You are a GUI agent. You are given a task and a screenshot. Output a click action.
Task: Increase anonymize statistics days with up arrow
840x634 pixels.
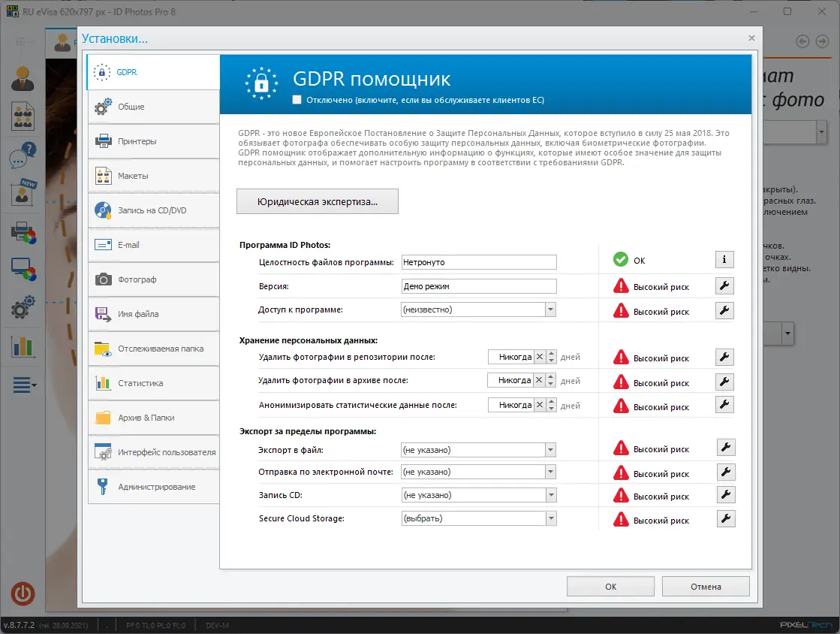[x=551, y=402]
